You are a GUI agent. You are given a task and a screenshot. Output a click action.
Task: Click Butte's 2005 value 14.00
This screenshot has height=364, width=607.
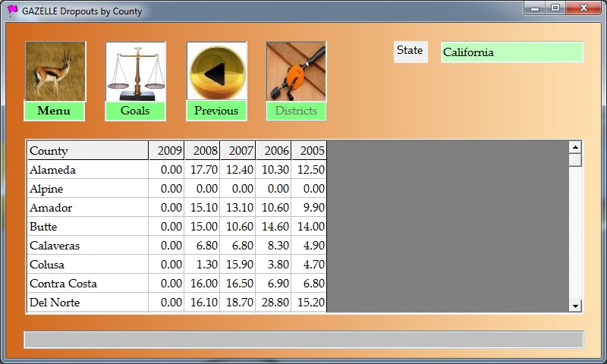click(x=309, y=226)
